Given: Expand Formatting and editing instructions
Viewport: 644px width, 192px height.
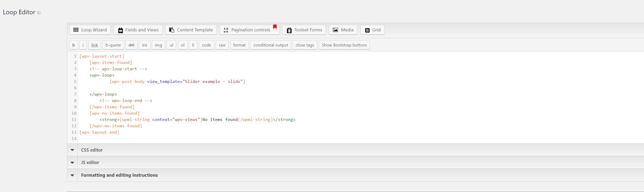Looking at the screenshot, I should pos(72,175).
